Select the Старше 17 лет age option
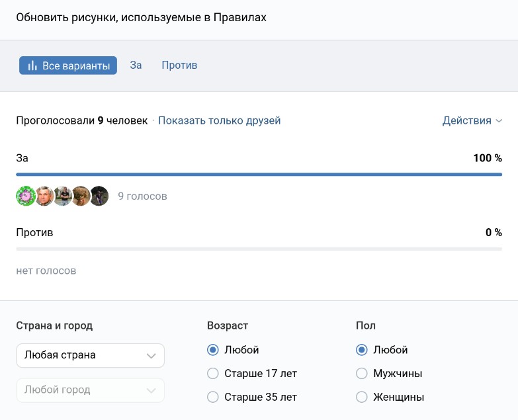Image resolution: width=518 pixels, height=420 pixels. [213, 374]
